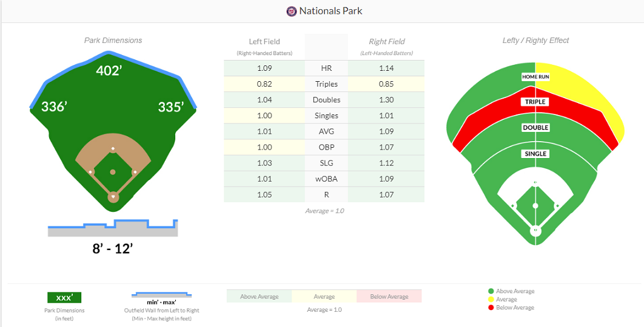Click the outfield wall height profile graphic

113,228
